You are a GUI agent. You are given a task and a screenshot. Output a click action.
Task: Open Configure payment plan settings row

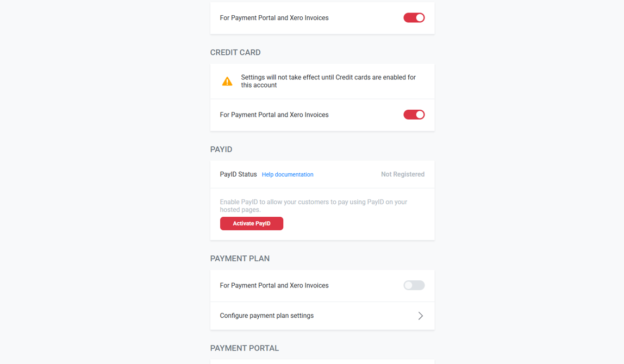266,316
